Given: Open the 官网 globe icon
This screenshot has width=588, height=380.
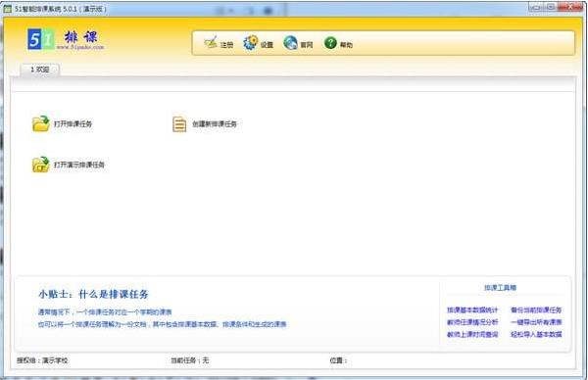Looking at the screenshot, I should [291, 43].
